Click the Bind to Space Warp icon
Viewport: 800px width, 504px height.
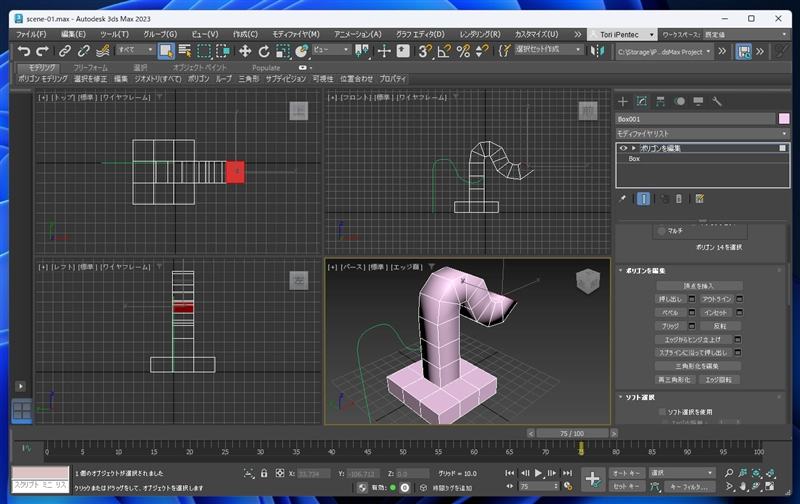click(x=103, y=51)
